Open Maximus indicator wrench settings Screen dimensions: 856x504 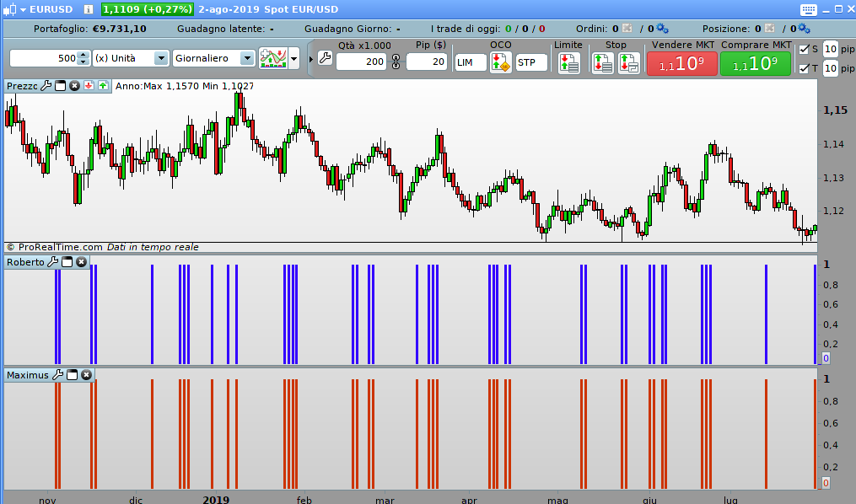click(58, 375)
